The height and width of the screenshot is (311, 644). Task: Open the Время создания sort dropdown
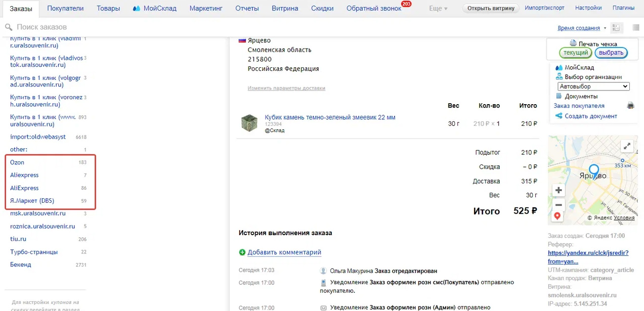(x=582, y=28)
